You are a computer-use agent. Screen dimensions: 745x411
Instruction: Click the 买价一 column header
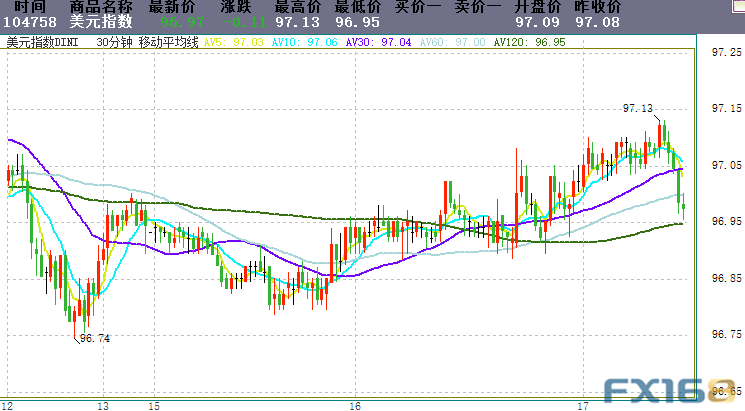click(418, 7)
